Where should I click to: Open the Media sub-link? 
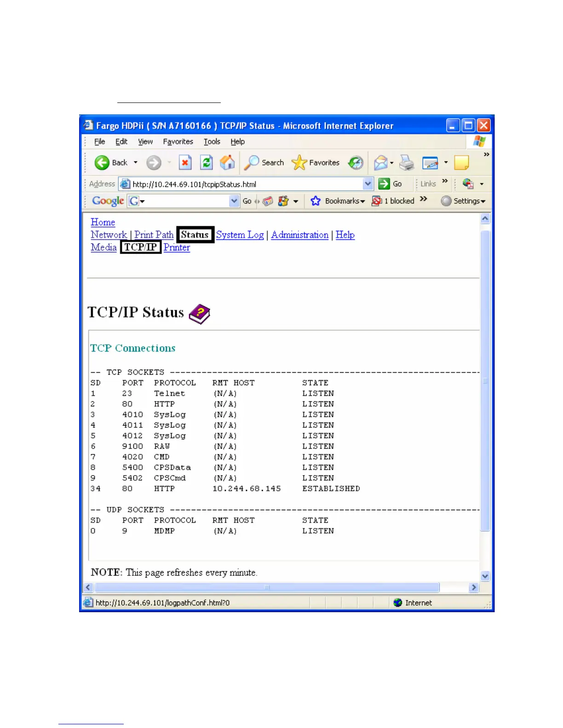coord(103,247)
